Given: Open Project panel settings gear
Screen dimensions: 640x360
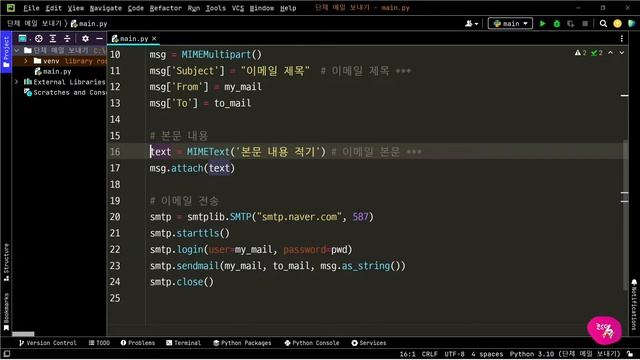Looking at the screenshot, I should 85,38.
